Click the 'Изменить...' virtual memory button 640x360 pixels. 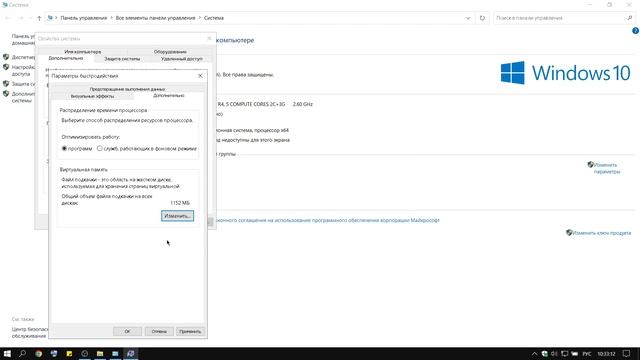pyautogui.click(x=177, y=216)
